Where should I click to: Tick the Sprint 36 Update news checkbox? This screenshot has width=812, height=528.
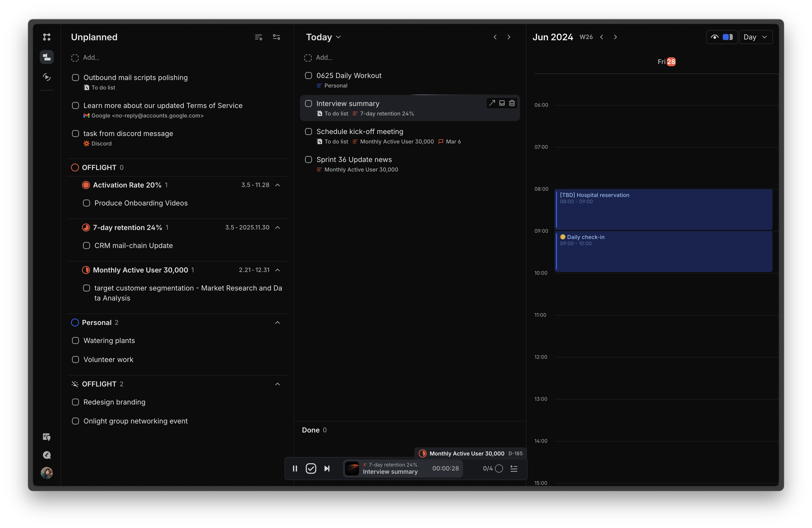(308, 159)
